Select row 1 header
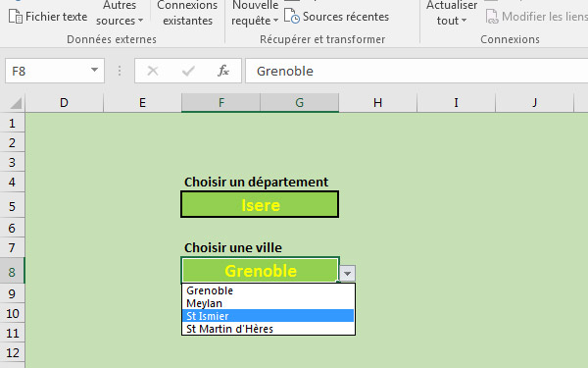 point(13,123)
